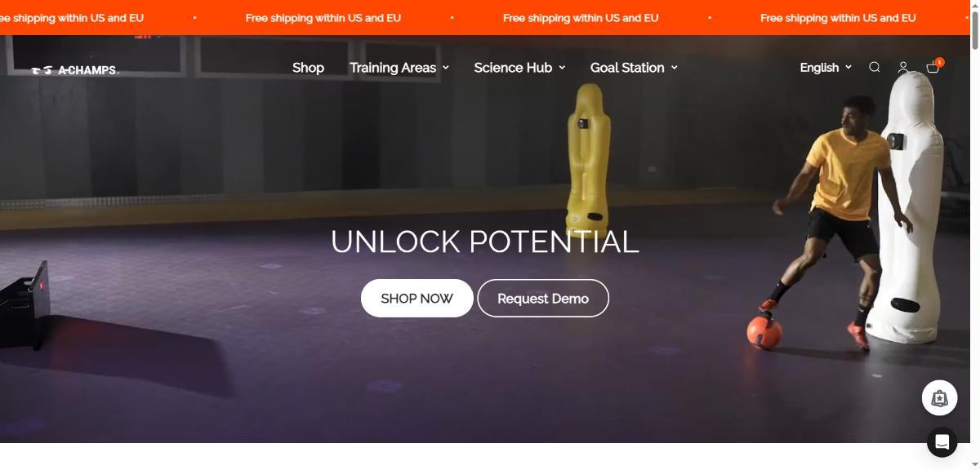This screenshot has width=980, height=470.
Task: Click the A-Champs logo
Action: [x=75, y=70]
